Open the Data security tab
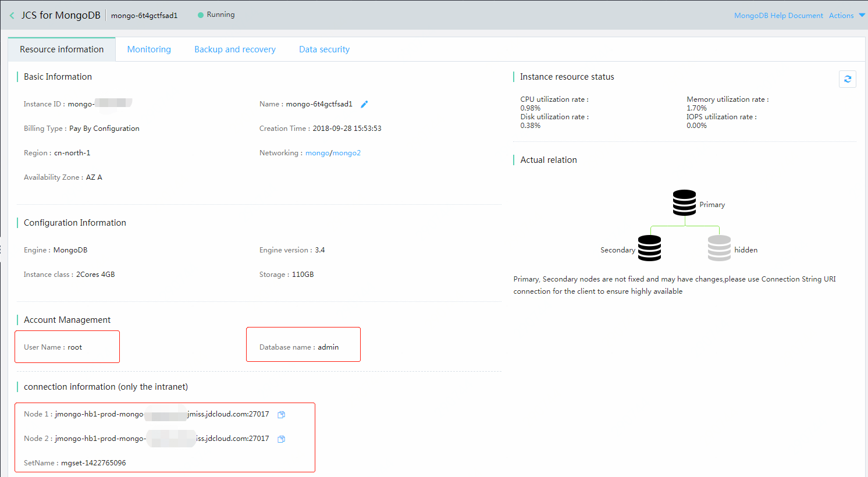868x477 pixels. tap(324, 49)
